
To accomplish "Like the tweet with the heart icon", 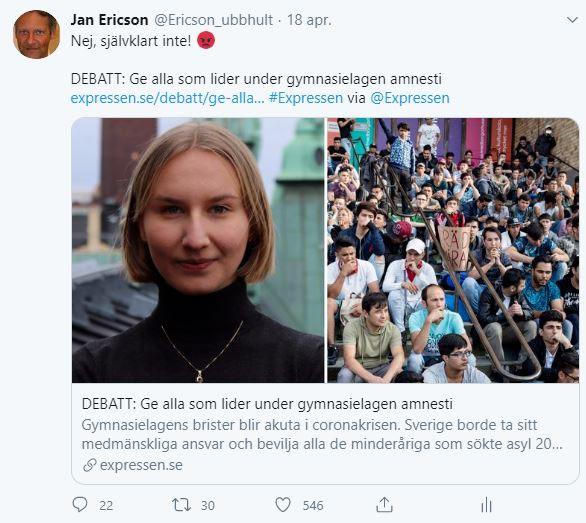I will click(x=283, y=505).
